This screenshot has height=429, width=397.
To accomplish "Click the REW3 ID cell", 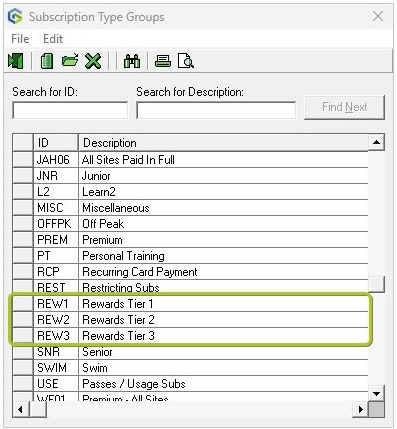I will (x=56, y=336).
